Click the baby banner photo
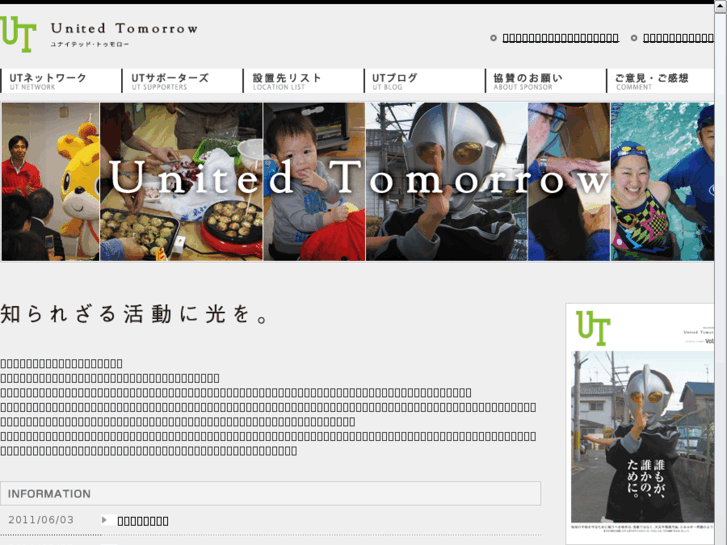 314,181
